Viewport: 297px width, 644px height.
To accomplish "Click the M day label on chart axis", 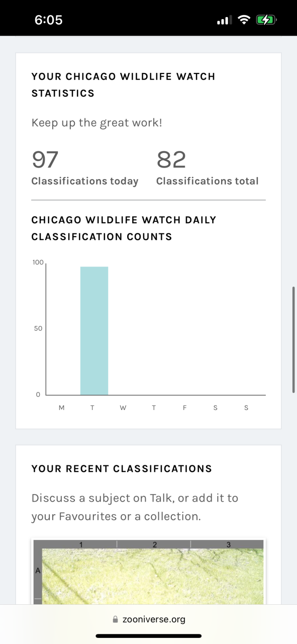I will click(62, 408).
